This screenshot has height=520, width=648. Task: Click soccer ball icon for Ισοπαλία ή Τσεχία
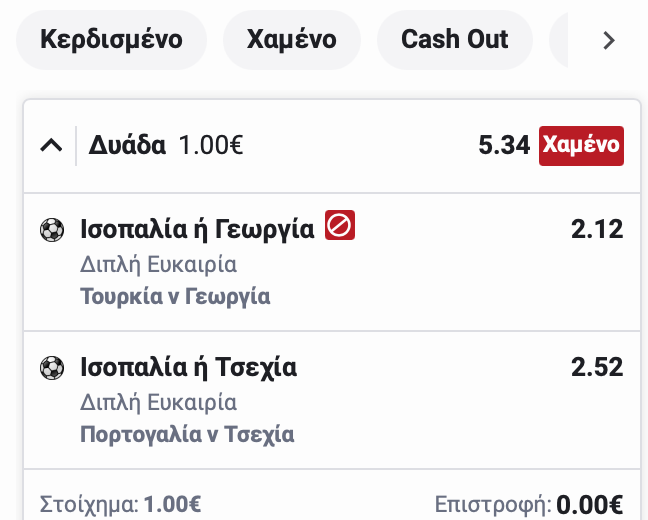[52, 367]
